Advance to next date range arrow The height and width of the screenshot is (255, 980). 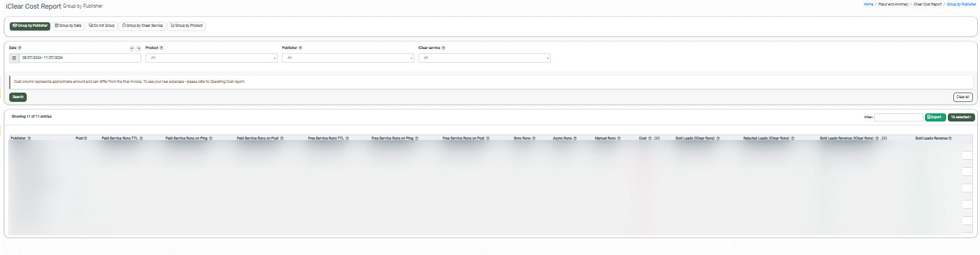click(x=138, y=48)
